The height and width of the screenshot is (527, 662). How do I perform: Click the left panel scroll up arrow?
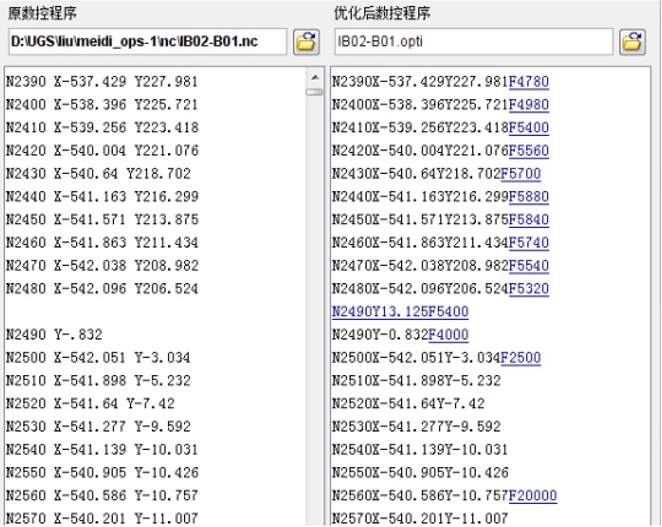(x=315, y=77)
